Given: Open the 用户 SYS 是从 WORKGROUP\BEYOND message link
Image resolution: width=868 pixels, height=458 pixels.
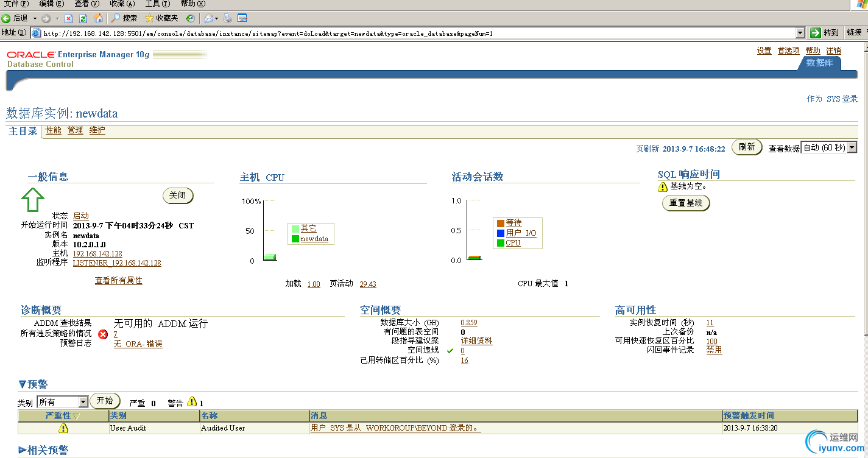Looking at the screenshot, I should click(396, 428).
